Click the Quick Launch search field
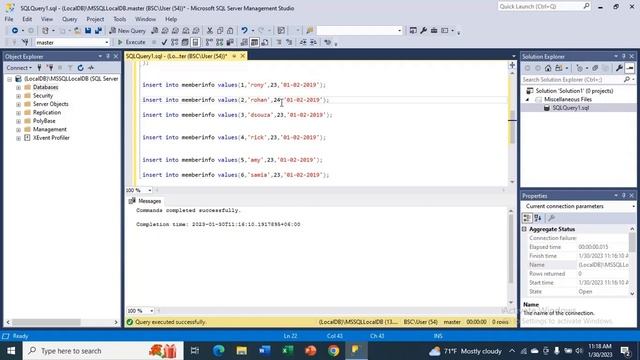This screenshot has height=360, width=640. [x=544, y=7]
